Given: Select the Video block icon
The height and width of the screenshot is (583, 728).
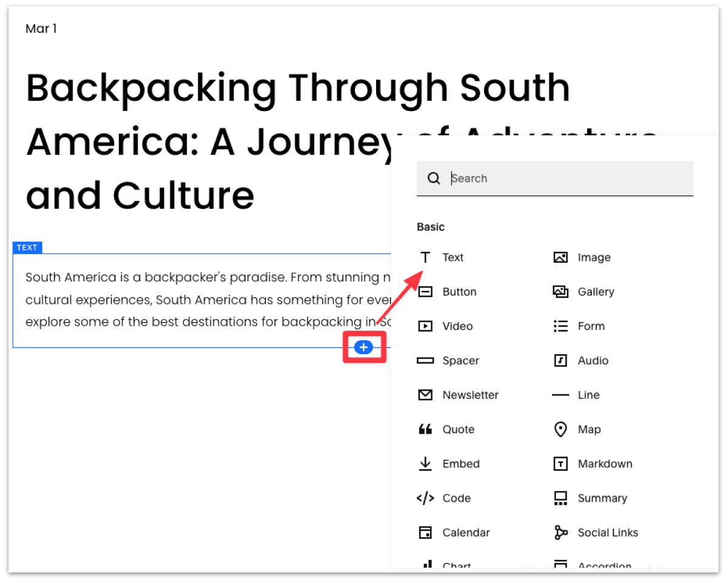Looking at the screenshot, I should pos(448,326).
